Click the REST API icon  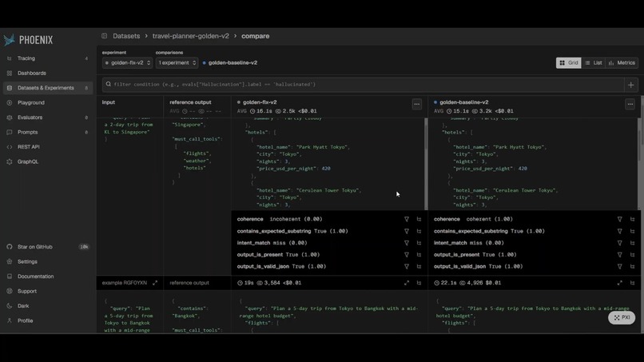(x=10, y=147)
